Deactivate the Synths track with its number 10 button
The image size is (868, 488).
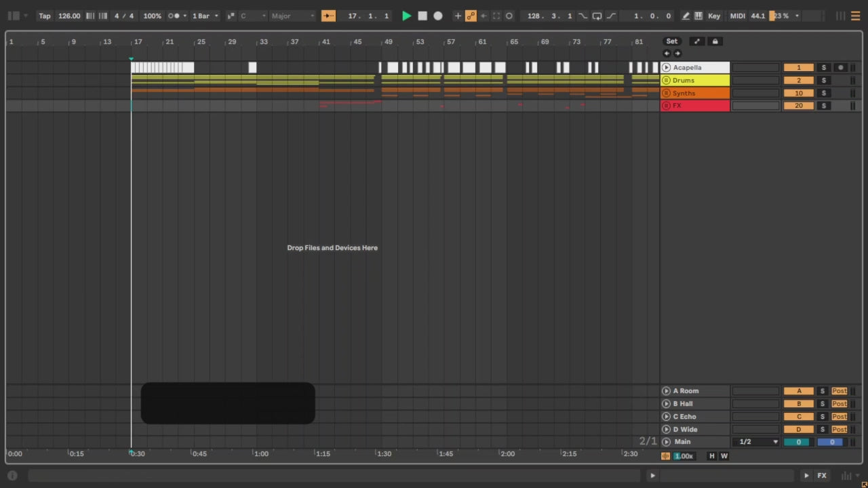pyautogui.click(x=798, y=93)
